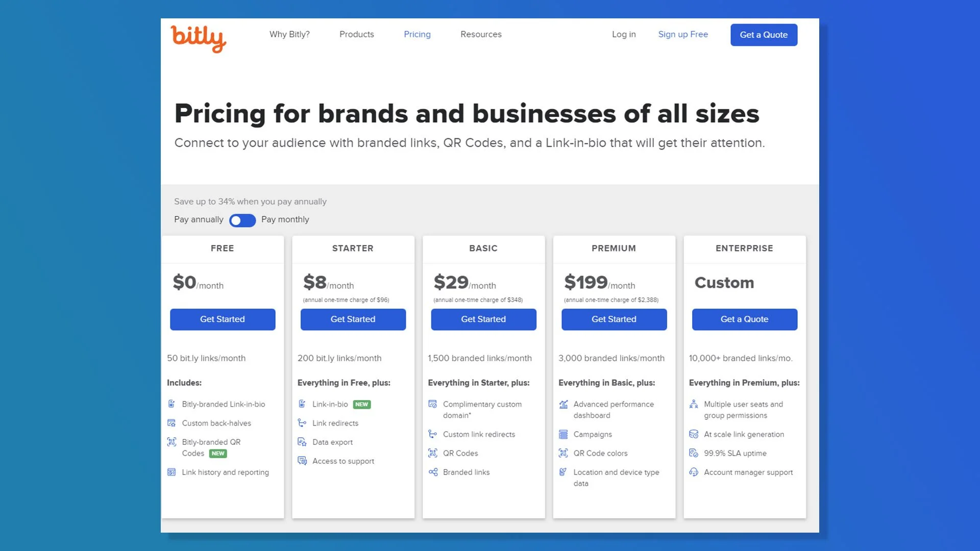Toggle the annual/monthly billing switch

242,220
